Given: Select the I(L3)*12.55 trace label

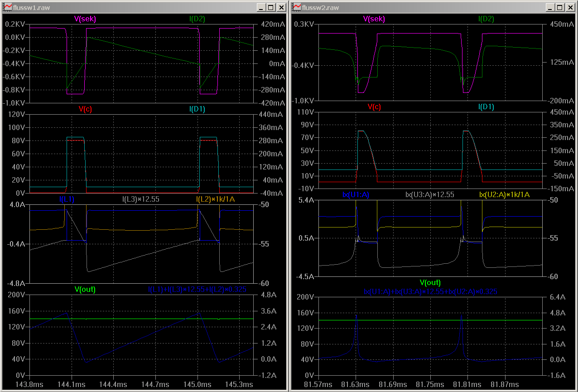Looking at the screenshot, I should tap(141, 199).
